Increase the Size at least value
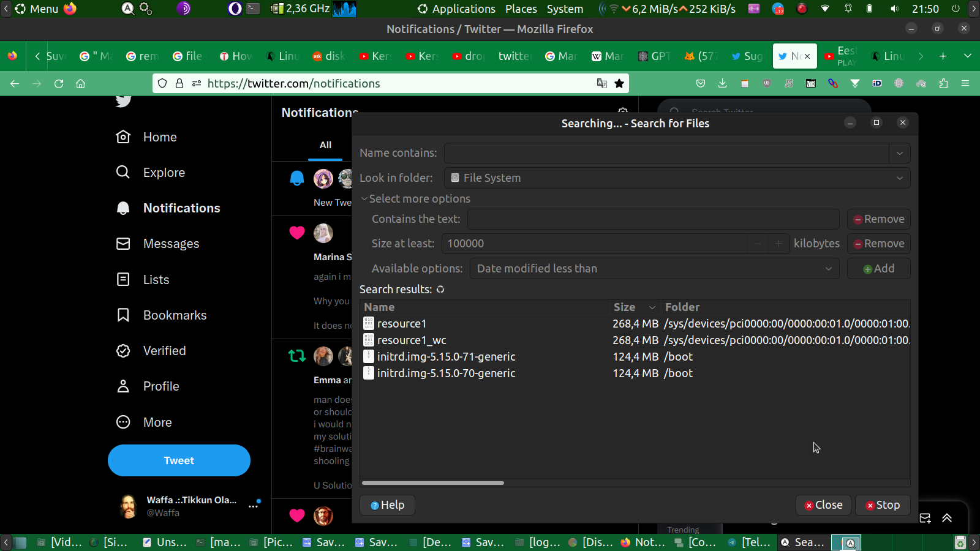The height and width of the screenshot is (551, 980). (x=778, y=244)
